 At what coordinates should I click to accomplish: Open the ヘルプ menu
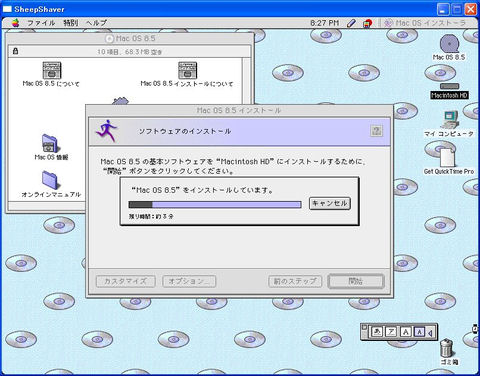(96, 23)
